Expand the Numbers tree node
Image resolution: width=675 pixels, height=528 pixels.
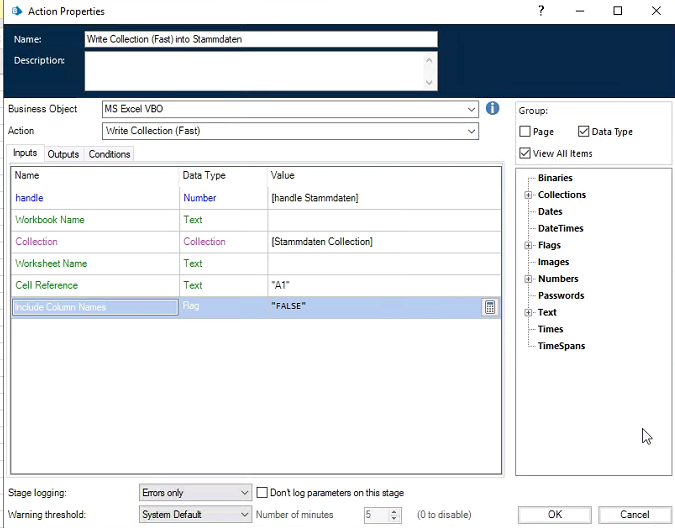tap(528, 279)
